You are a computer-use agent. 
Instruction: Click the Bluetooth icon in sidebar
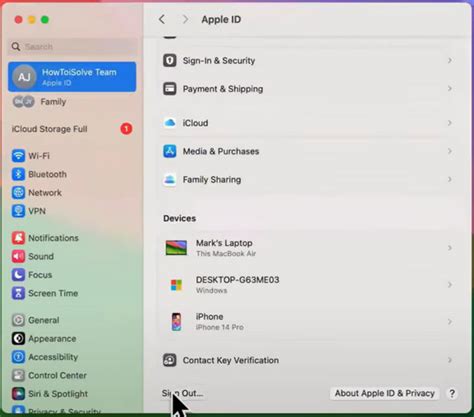pos(18,174)
